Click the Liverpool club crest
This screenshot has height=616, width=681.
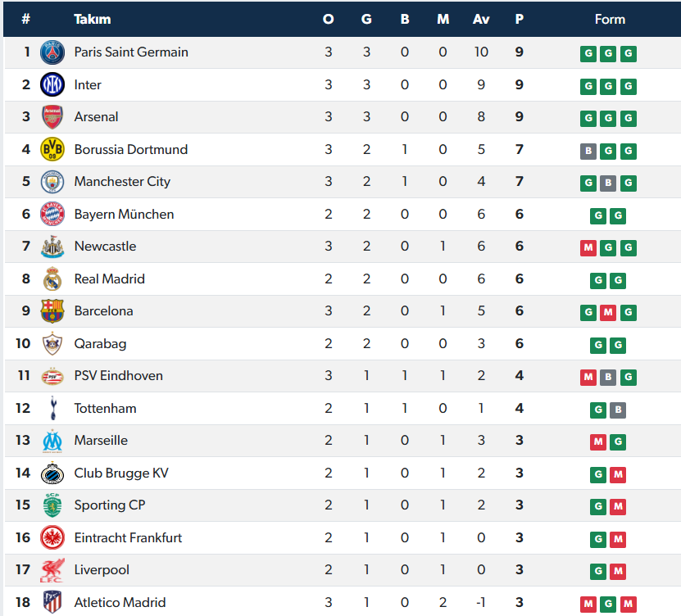tap(52, 570)
